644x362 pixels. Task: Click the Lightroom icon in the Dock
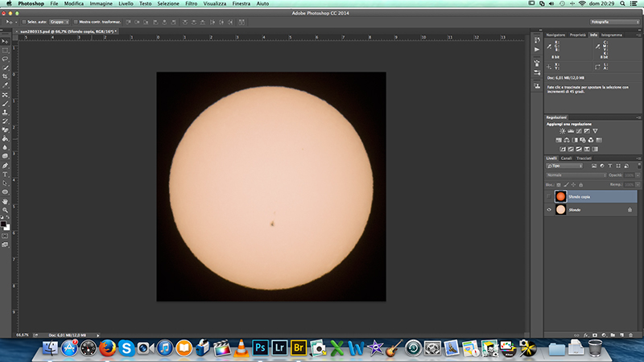point(280,348)
